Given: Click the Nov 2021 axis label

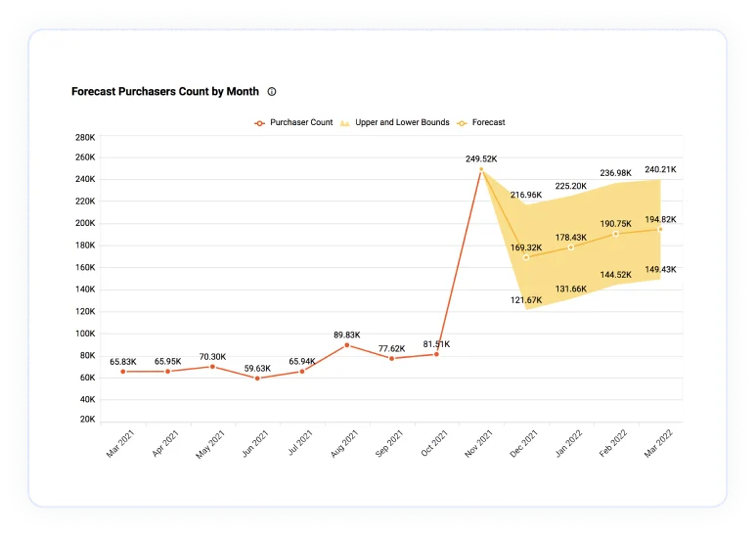Looking at the screenshot, I should click(x=478, y=444).
